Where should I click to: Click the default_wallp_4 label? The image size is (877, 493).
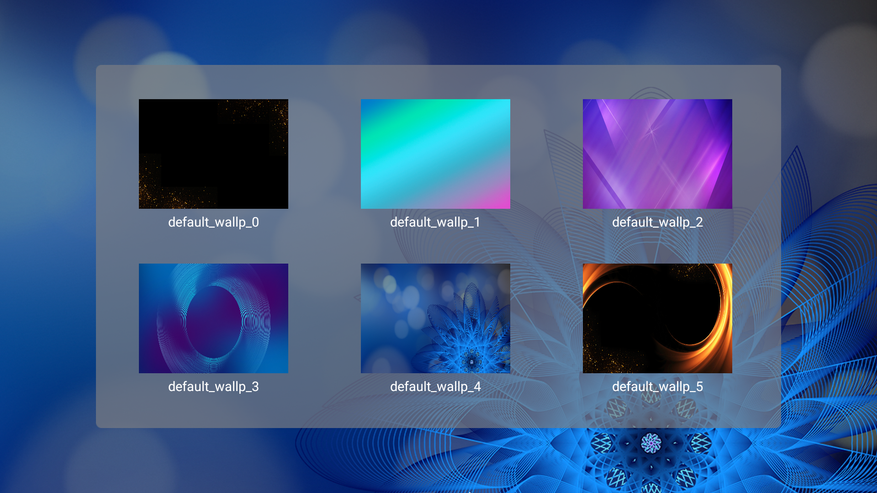pyautogui.click(x=435, y=387)
